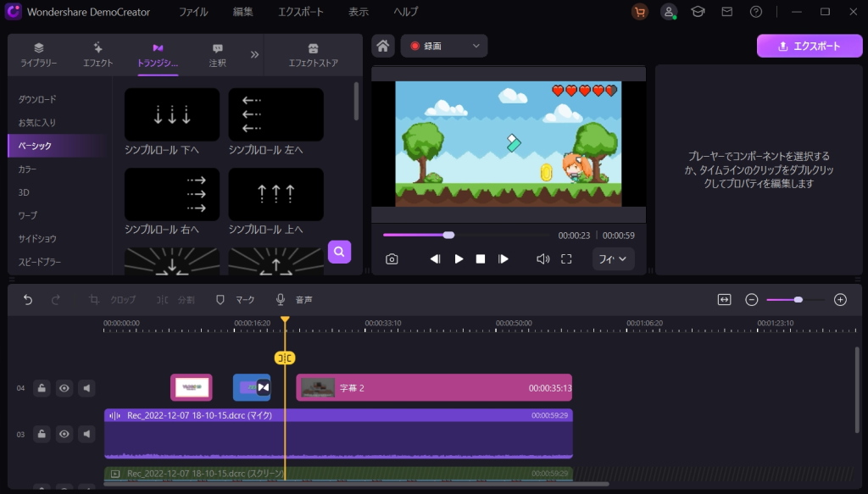Select the カラー transition category
868x494 pixels.
pos(28,169)
